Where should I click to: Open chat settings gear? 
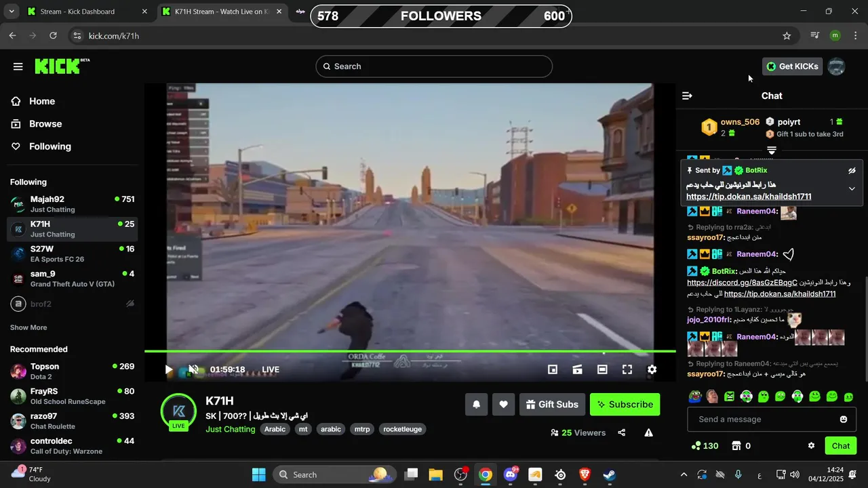coord(811,446)
